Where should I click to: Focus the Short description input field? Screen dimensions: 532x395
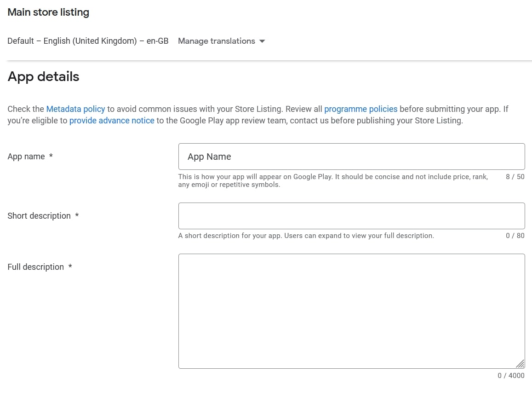351,216
